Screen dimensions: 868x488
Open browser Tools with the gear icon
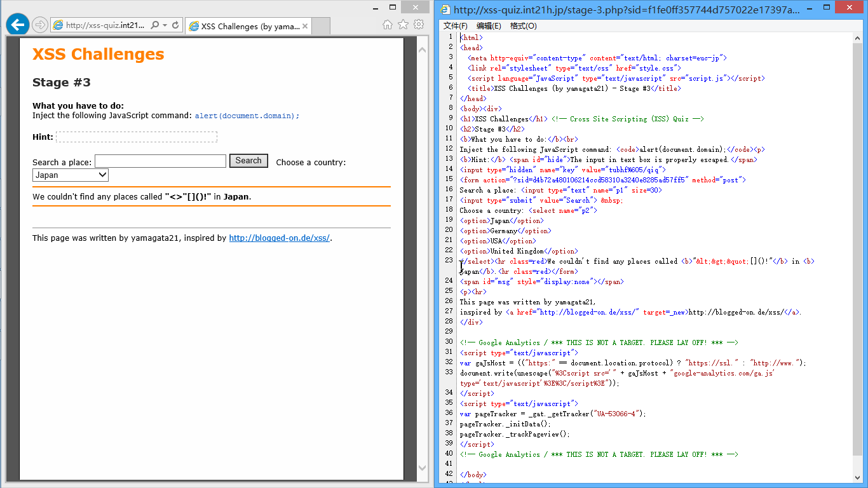pyautogui.click(x=419, y=25)
